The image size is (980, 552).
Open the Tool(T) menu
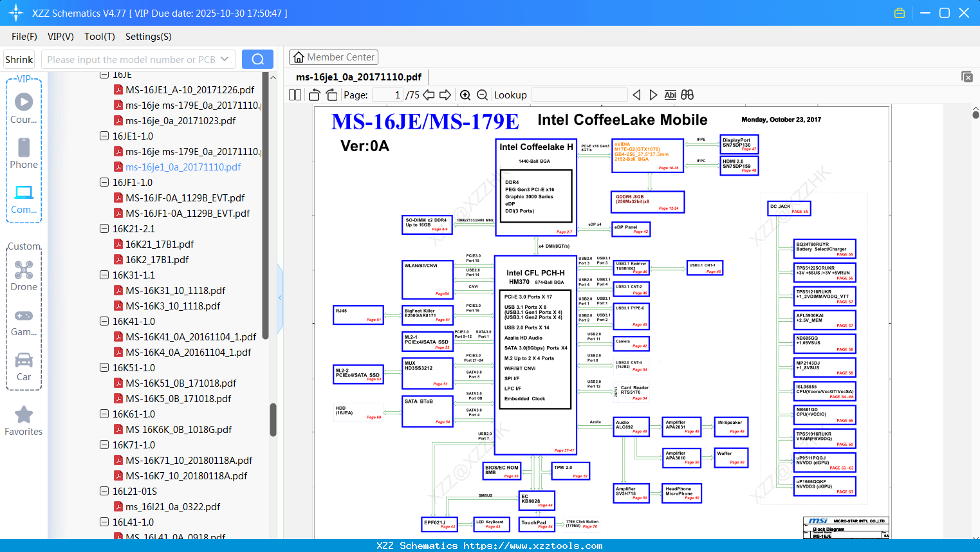100,37
